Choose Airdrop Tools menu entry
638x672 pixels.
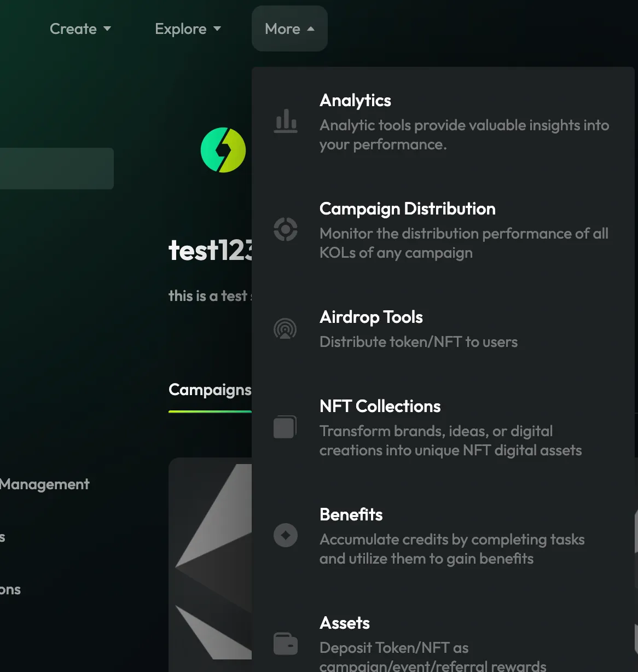pos(371,317)
